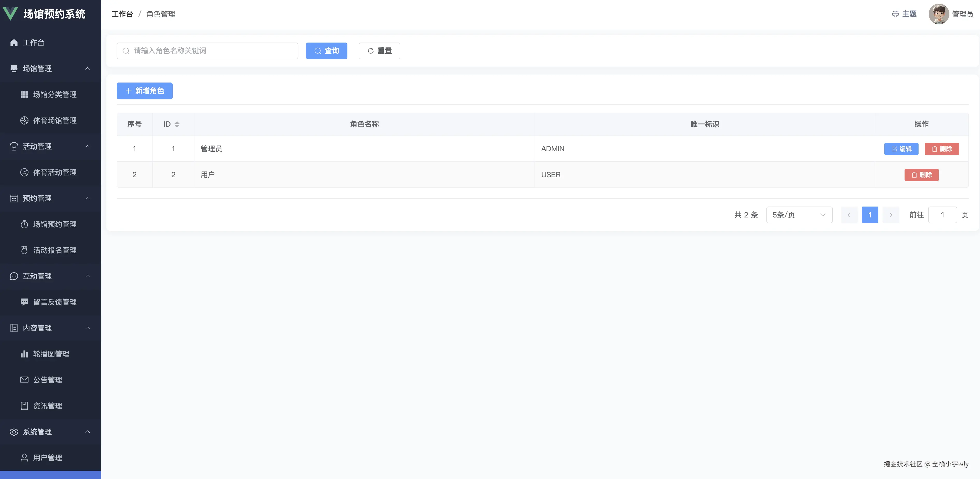Delete the 用户 role row
Viewport: 980px width, 479px height.
click(x=921, y=175)
